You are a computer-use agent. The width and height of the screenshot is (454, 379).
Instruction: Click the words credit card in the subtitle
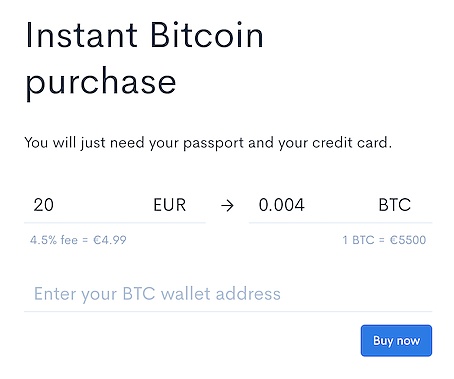pos(350,143)
